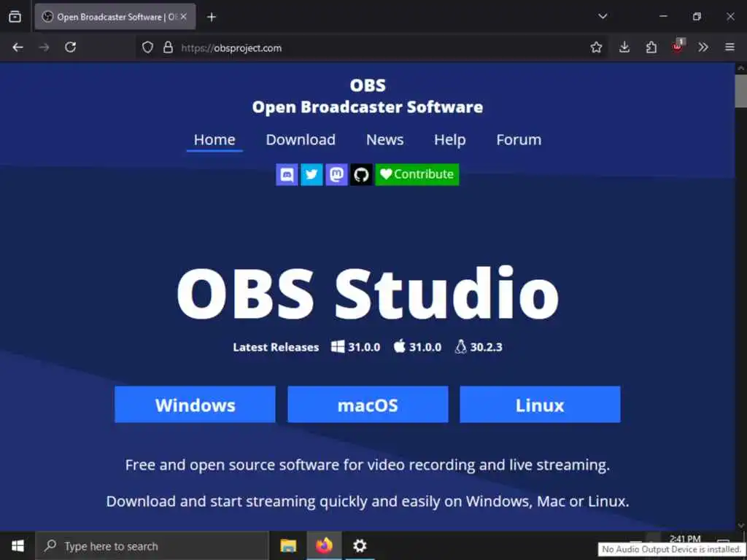The height and width of the screenshot is (560, 747).
Task: Click the browser Back arrow
Action: 18,47
